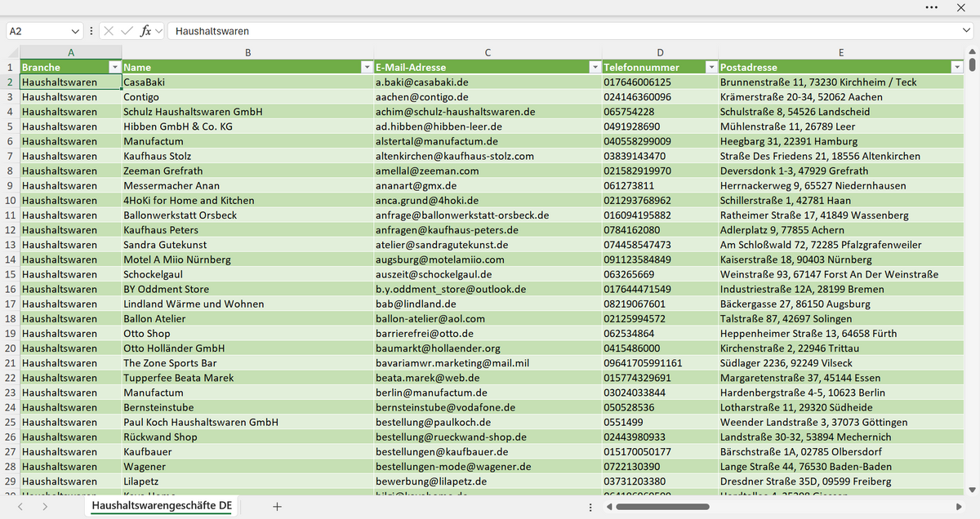Screen dimensions: 980x519
Task: Open the Telefonnummer filter dropdown
Action: pyautogui.click(x=711, y=68)
